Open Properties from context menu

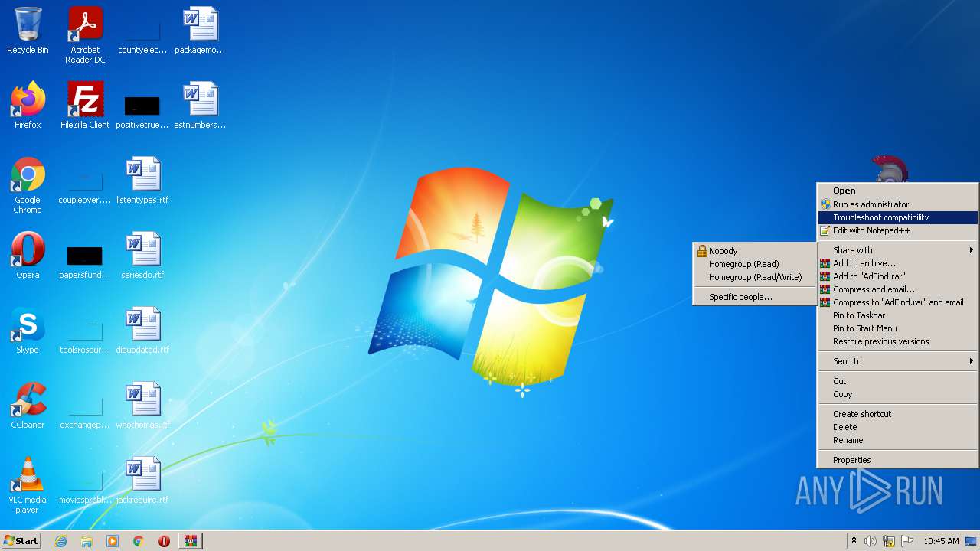(898, 460)
